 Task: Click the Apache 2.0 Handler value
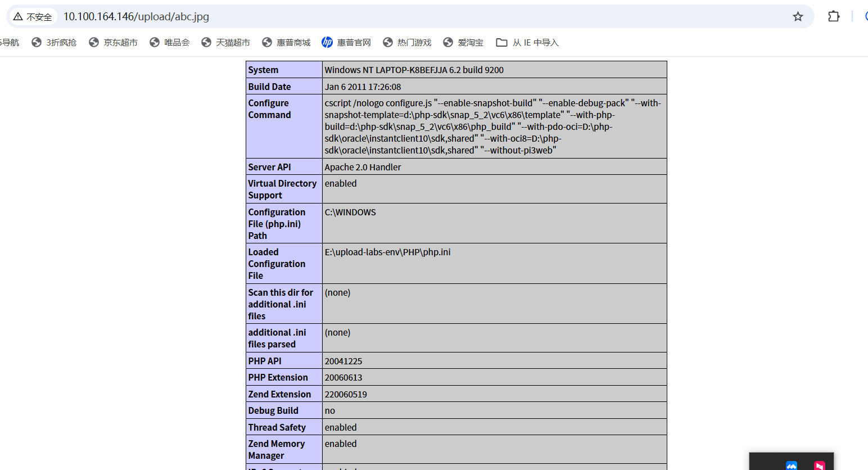pos(363,167)
